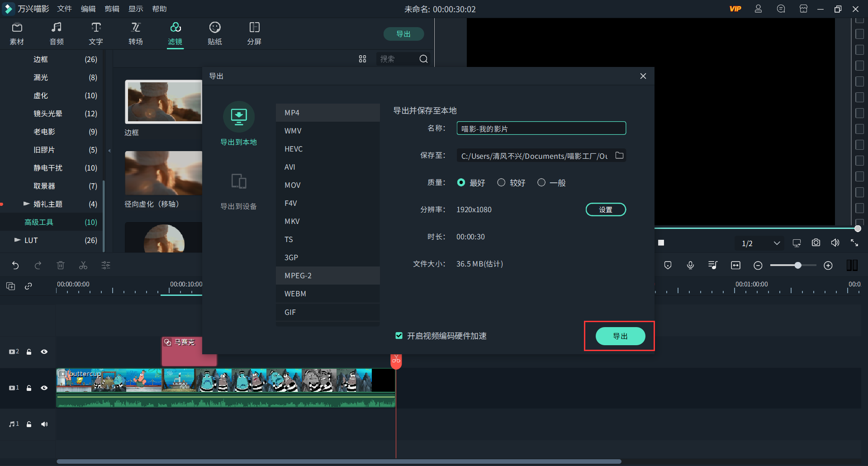The height and width of the screenshot is (466, 868).
Task: Uncheck 开启视频编码硬件加速
Action: [398, 336]
